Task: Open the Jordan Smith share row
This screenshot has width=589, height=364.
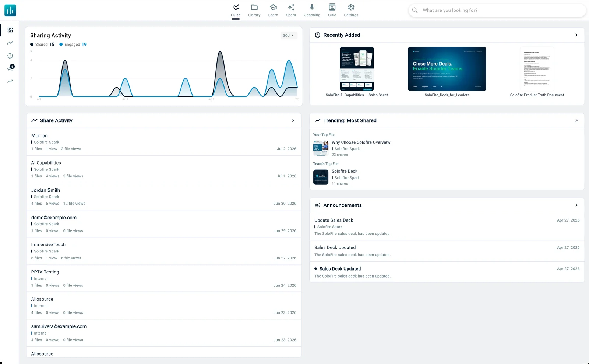Action: [164, 197]
